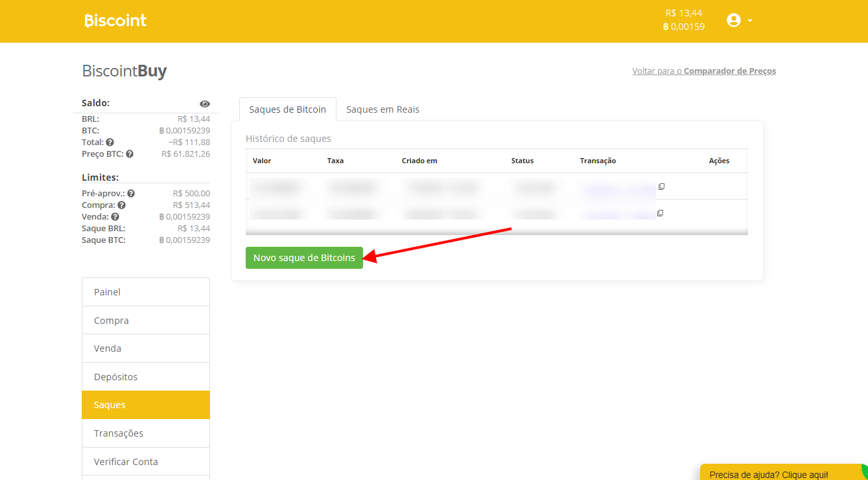Click the Ações column header
The width and height of the screenshot is (868, 480).
(719, 161)
